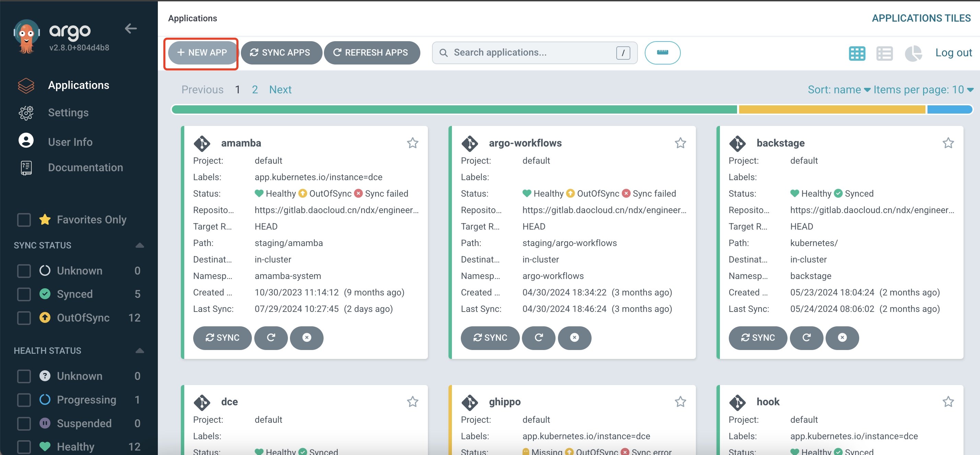Collapse sidebar with the back arrow
980x455 pixels.
[x=131, y=28]
